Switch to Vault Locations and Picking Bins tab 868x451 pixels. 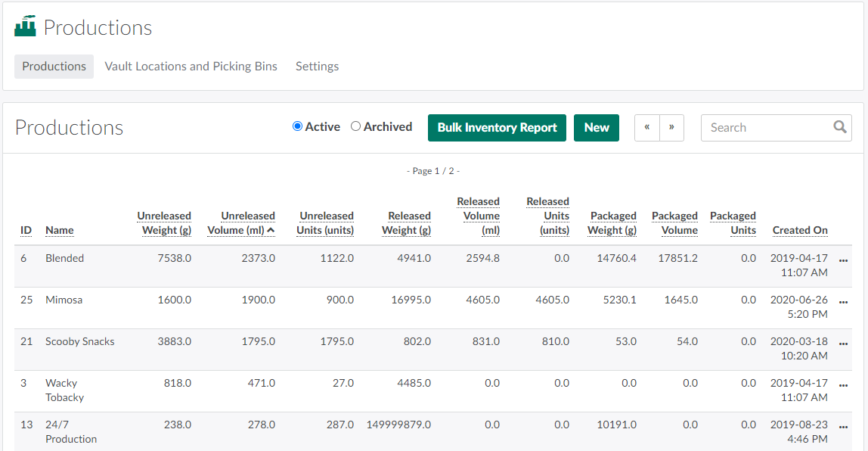[x=191, y=67]
